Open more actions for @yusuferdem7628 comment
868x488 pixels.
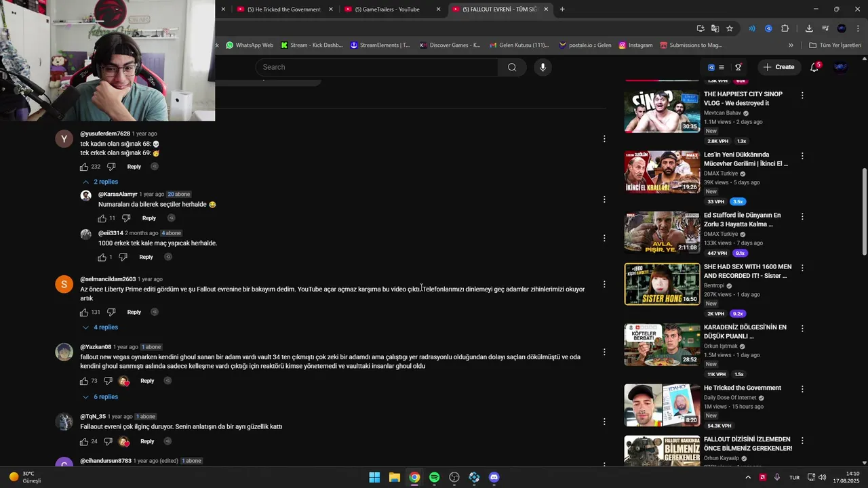click(604, 139)
